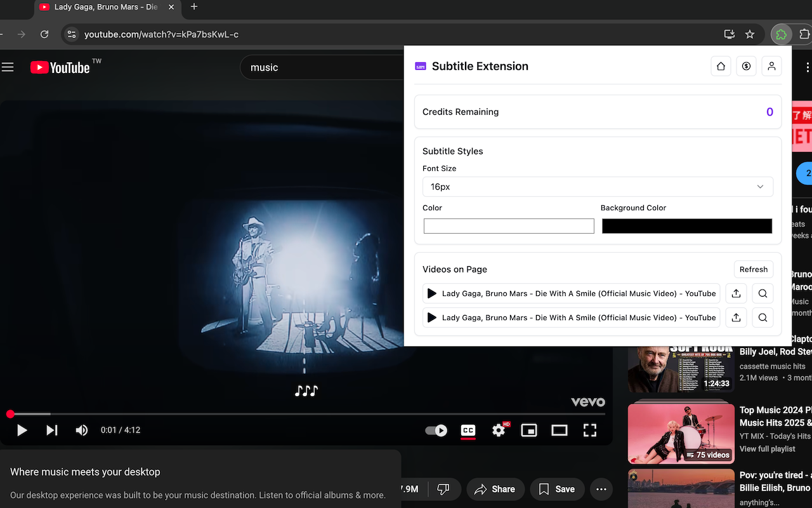The height and width of the screenshot is (508, 812).
Task: Upload subtitles for the second listed video
Action: click(x=736, y=317)
